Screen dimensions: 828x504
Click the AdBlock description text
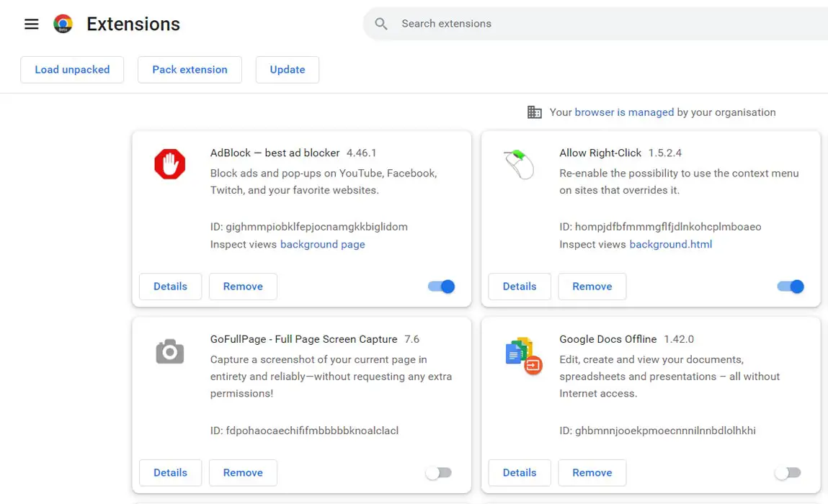(x=324, y=181)
